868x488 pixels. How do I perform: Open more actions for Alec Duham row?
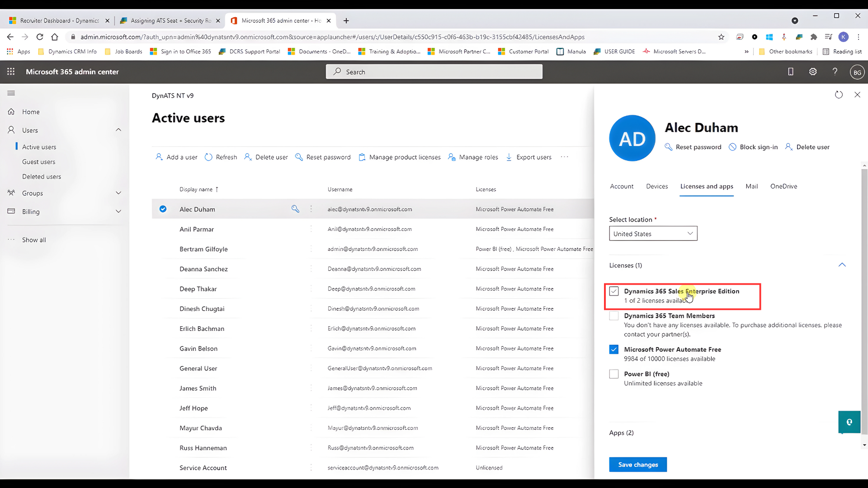(x=311, y=209)
